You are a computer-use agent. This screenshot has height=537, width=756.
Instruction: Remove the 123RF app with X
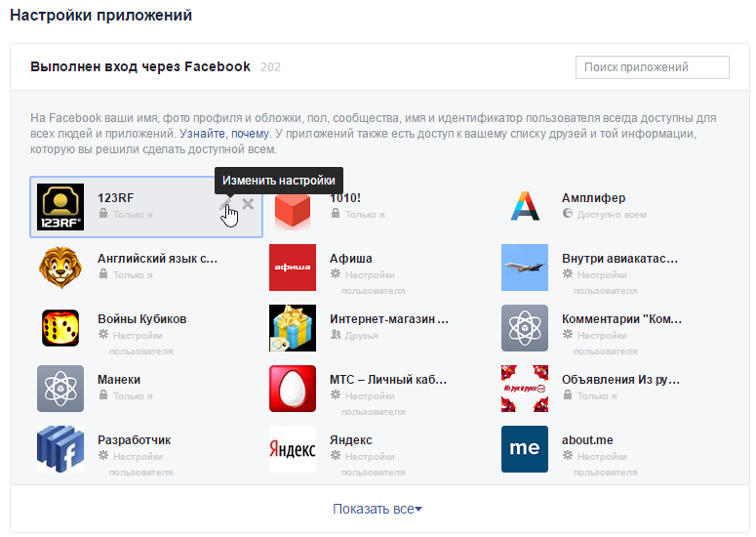(x=248, y=204)
